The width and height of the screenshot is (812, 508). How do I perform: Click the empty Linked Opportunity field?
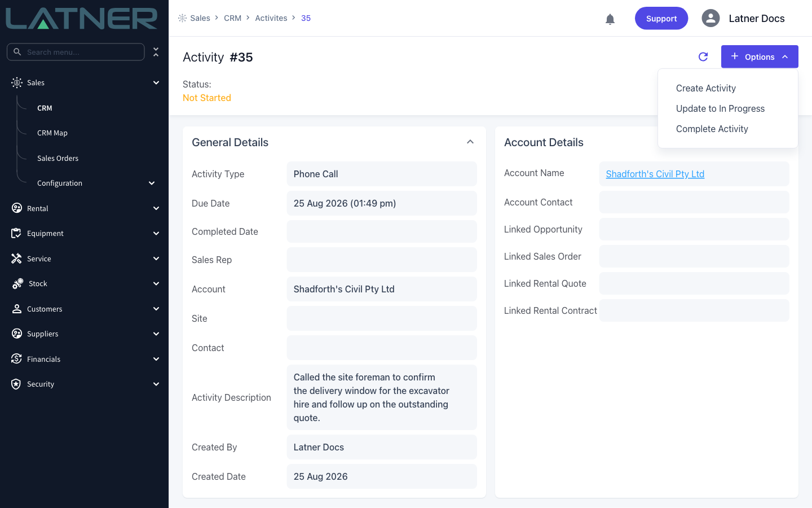pyautogui.click(x=694, y=229)
